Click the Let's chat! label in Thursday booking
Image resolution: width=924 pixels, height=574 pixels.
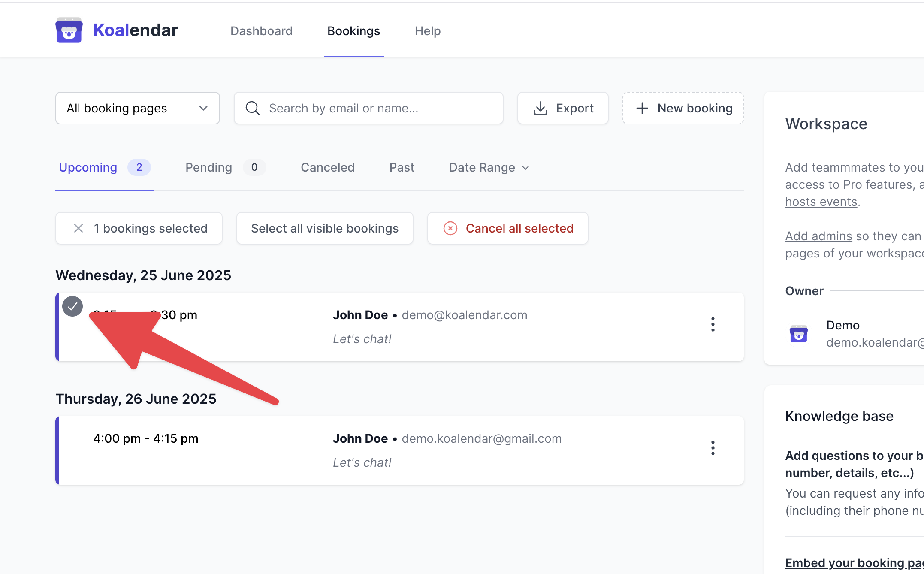click(362, 462)
